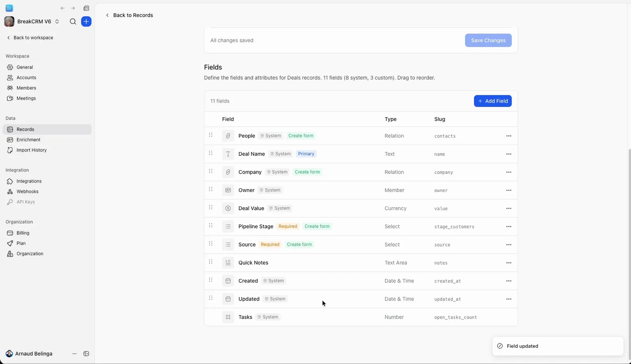The image size is (631, 364).
Task: Click the BreakCRM app logo icon
Action: 9,8
